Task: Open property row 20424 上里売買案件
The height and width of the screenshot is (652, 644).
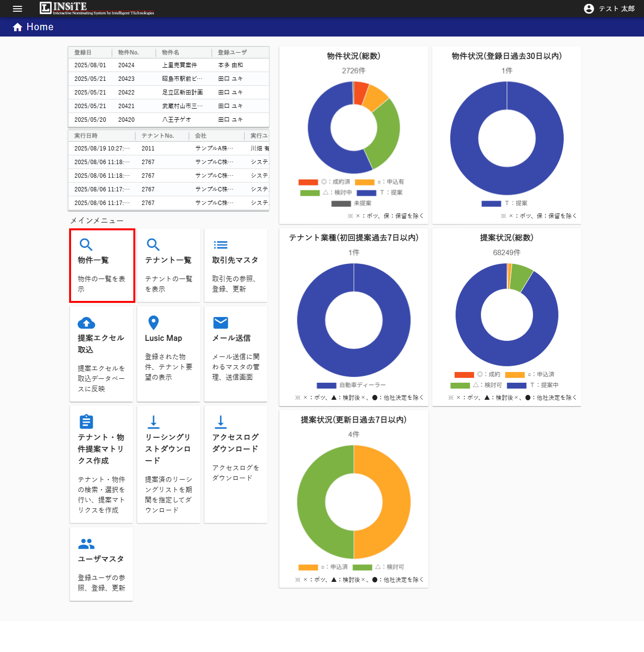Action: pos(168,65)
